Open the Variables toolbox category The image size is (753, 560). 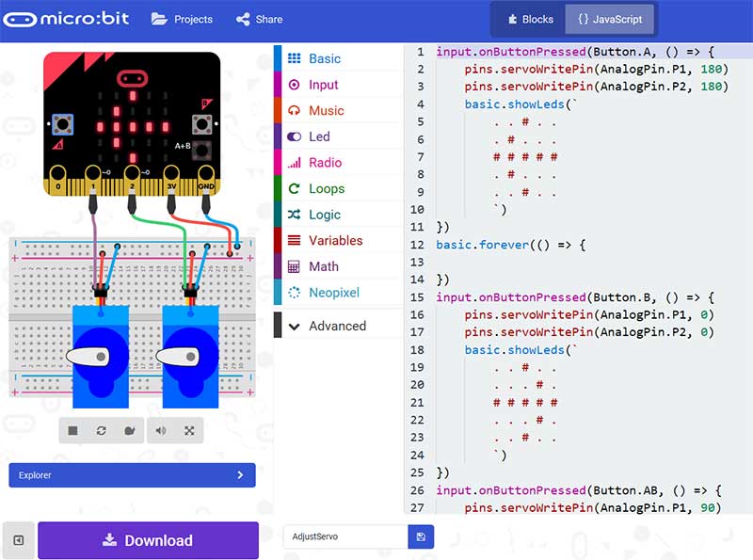335,241
